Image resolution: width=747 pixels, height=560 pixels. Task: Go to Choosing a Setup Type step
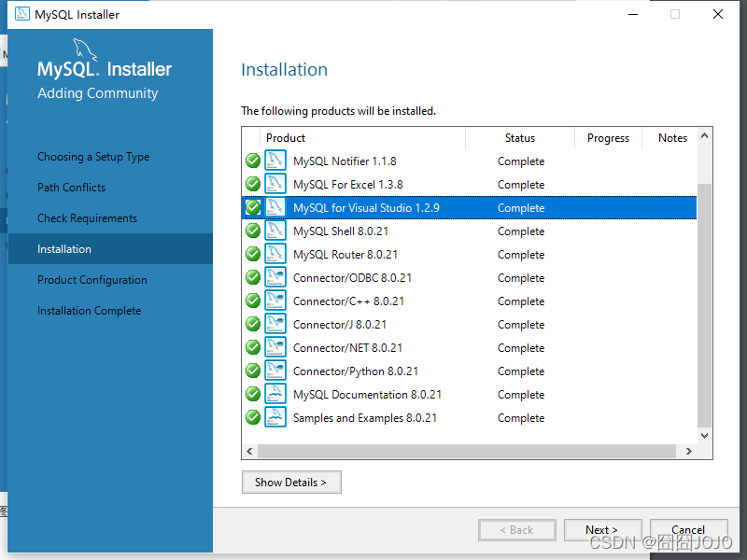tap(93, 157)
